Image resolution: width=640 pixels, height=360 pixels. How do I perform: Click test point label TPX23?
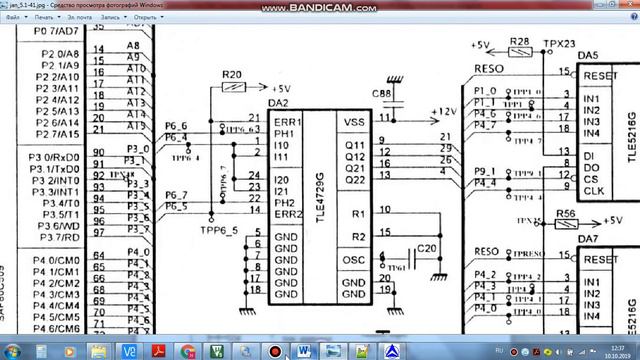(x=559, y=44)
